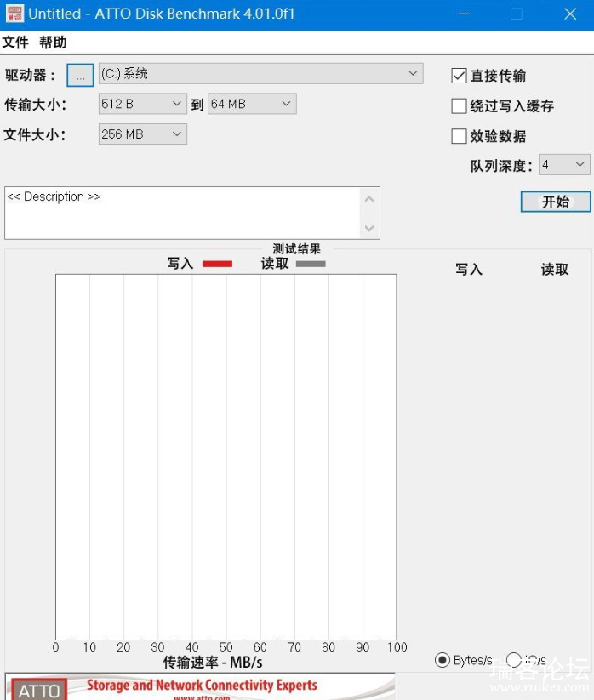Minimize the ATTO Disk Benchmark window

coord(464,14)
